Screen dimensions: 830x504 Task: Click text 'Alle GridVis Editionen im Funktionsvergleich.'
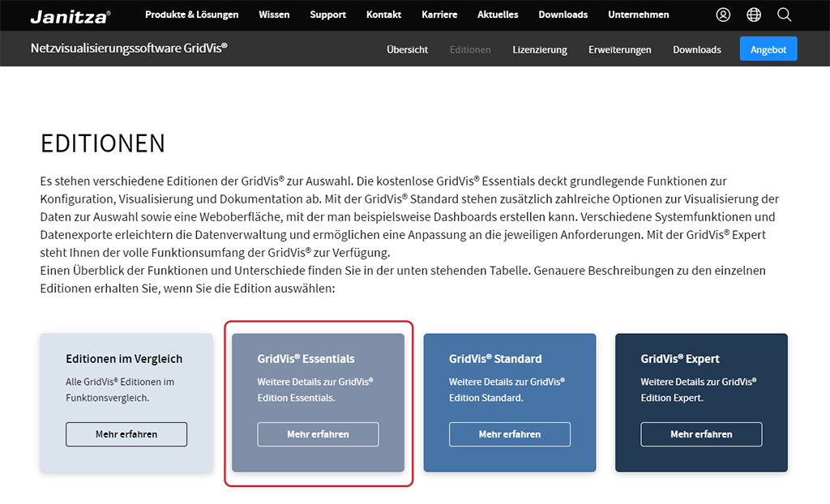(120, 390)
